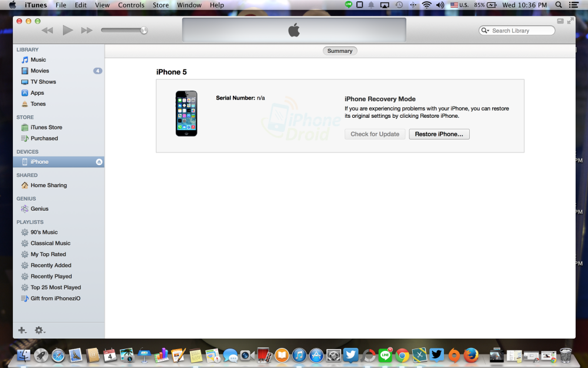Open the gear actions menu
Viewport: 588px width, 368px height.
click(39, 330)
